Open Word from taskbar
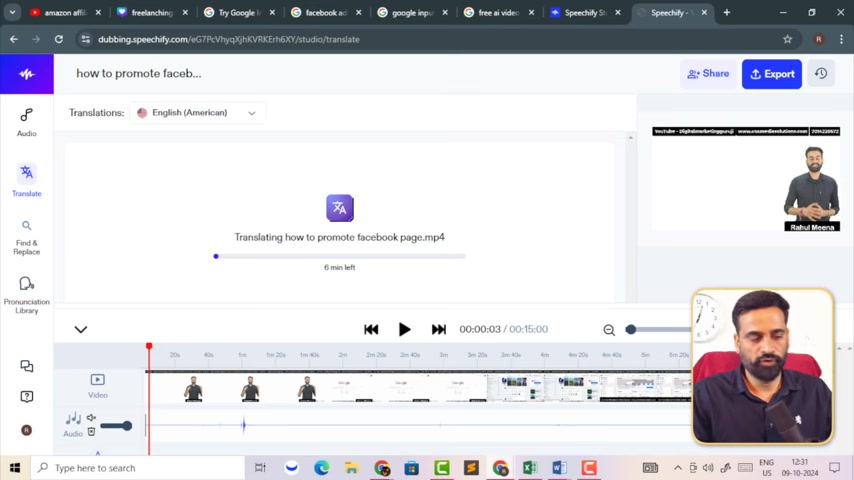Viewport: 854px width, 480px height. coord(559,467)
